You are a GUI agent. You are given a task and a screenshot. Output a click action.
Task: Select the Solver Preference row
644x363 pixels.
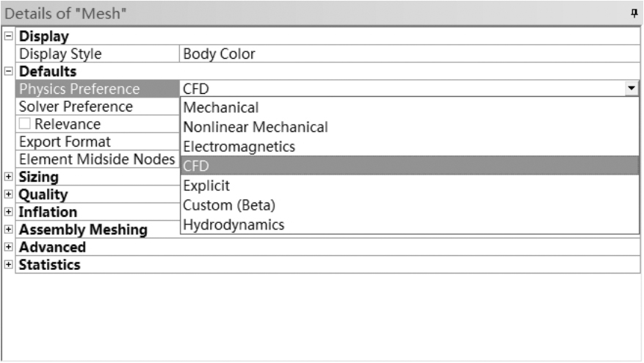(76, 107)
